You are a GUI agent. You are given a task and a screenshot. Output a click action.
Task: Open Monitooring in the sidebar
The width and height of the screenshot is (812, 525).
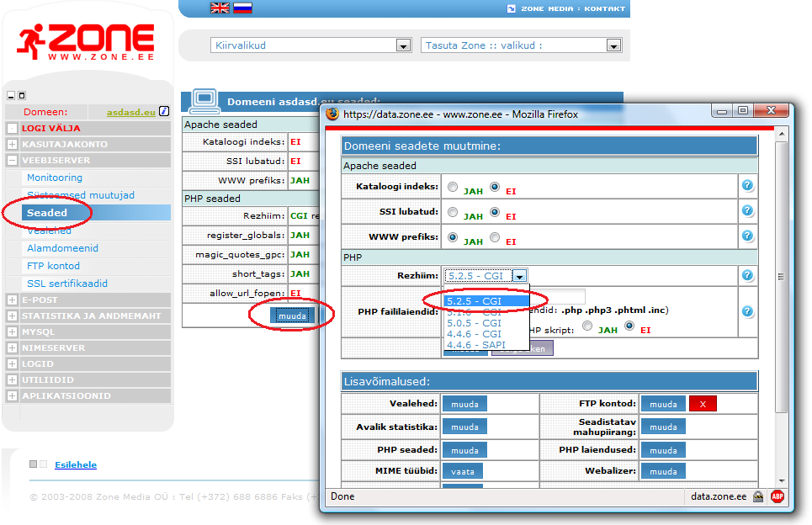55,178
